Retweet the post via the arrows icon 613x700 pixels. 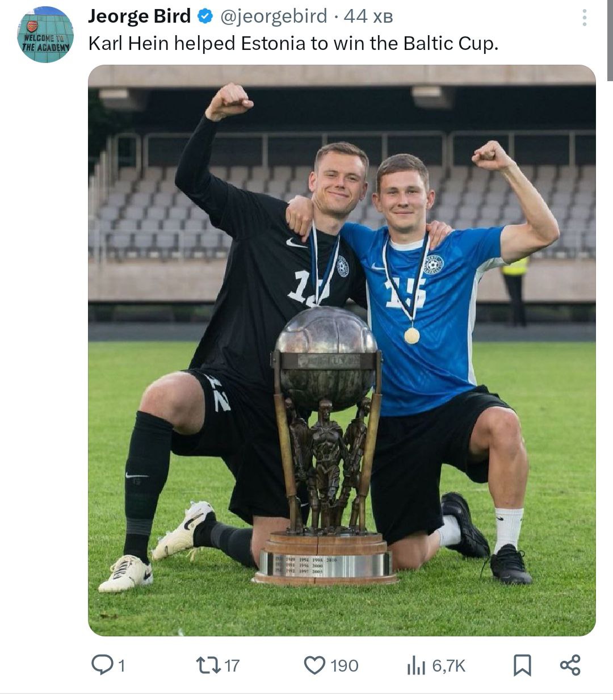pyautogui.click(x=208, y=665)
